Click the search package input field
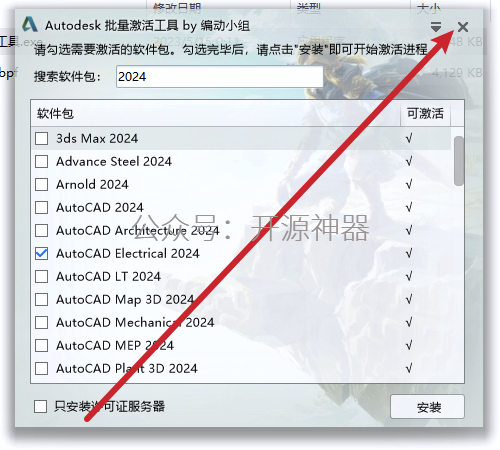 click(220, 77)
